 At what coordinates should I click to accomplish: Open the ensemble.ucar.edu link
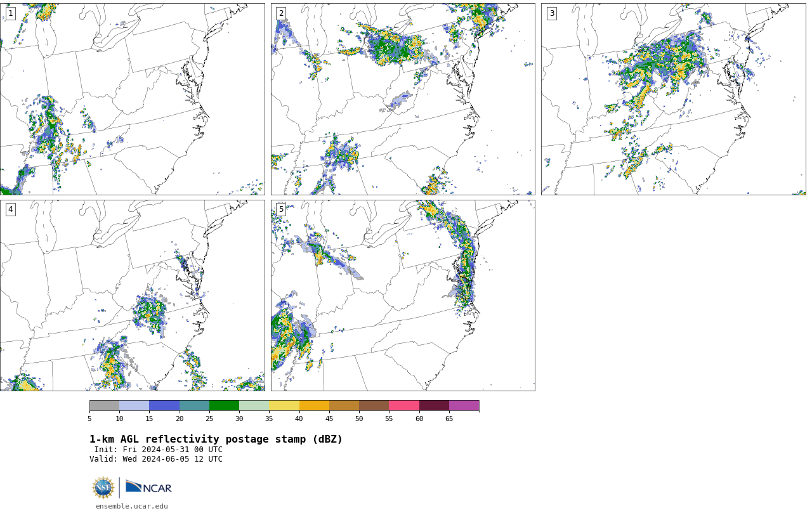pos(132,506)
